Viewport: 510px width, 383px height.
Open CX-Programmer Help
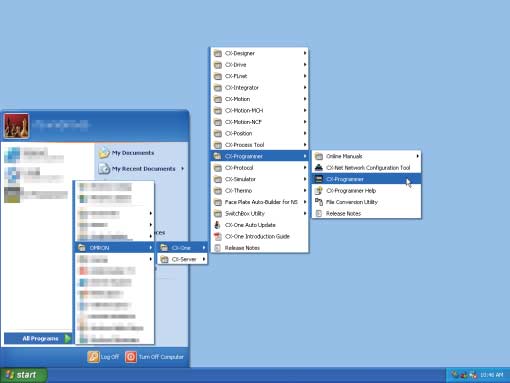click(366, 191)
